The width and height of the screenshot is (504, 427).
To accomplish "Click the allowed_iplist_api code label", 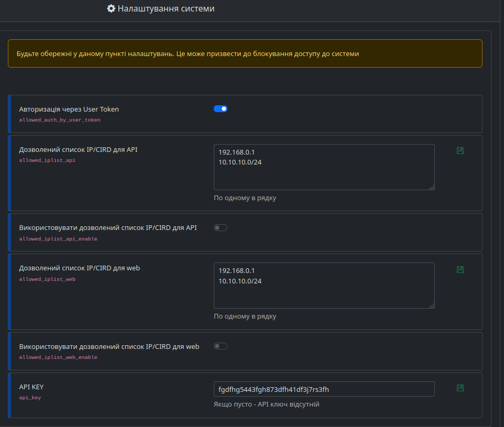I will tap(47, 160).
